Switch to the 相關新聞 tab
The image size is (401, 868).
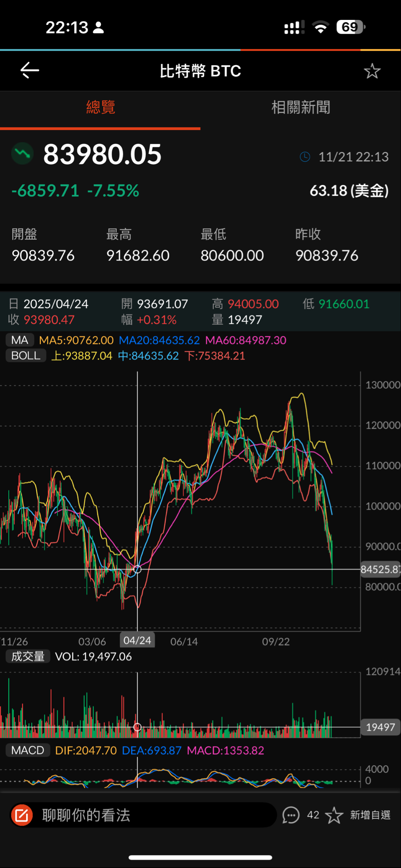tap(301, 107)
